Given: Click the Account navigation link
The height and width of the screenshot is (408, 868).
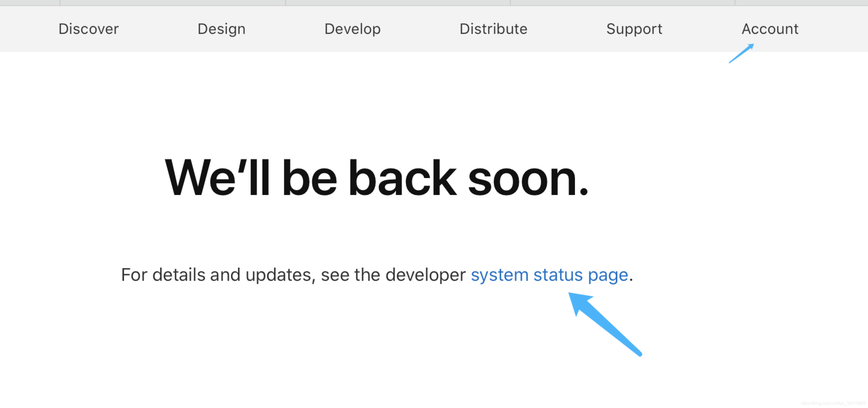Looking at the screenshot, I should pos(770,29).
